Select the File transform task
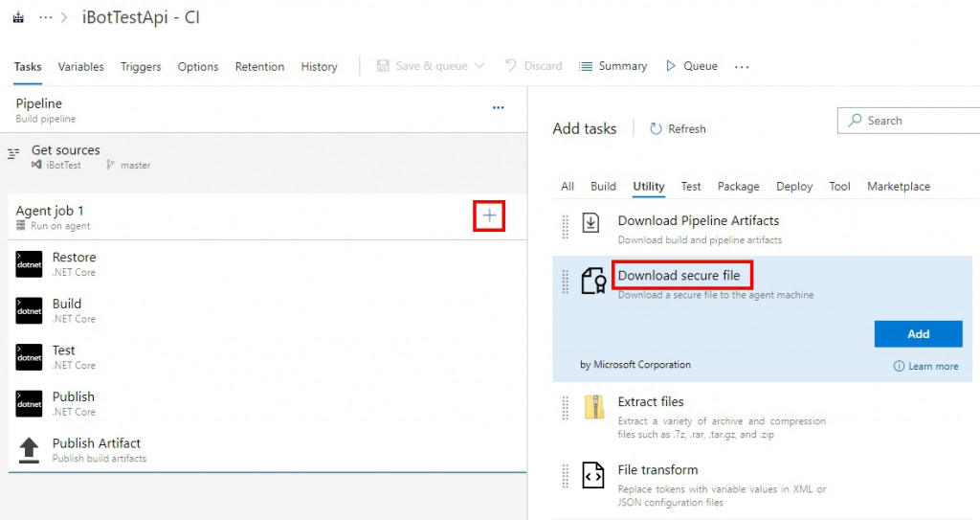Image resolution: width=980 pixels, height=520 pixels. pos(762,486)
